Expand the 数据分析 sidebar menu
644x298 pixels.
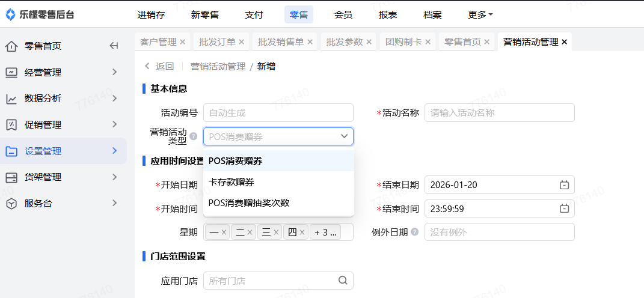click(115, 99)
